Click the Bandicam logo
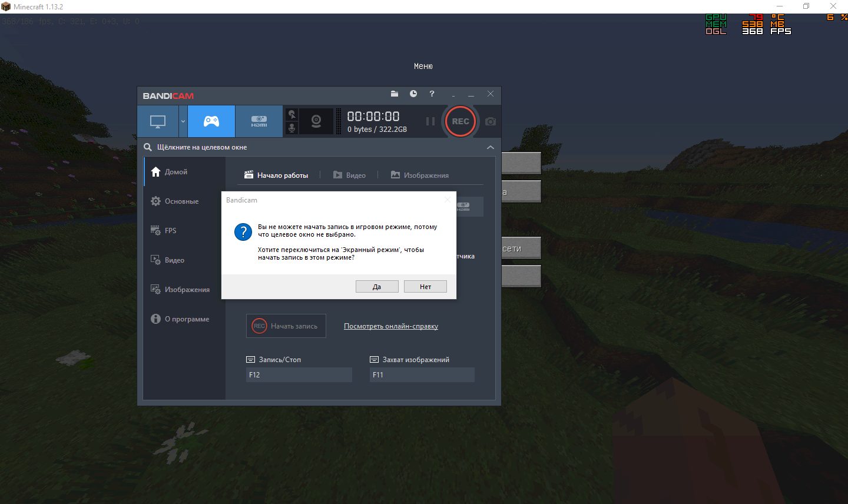Image resolution: width=848 pixels, height=504 pixels. [x=168, y=96]
